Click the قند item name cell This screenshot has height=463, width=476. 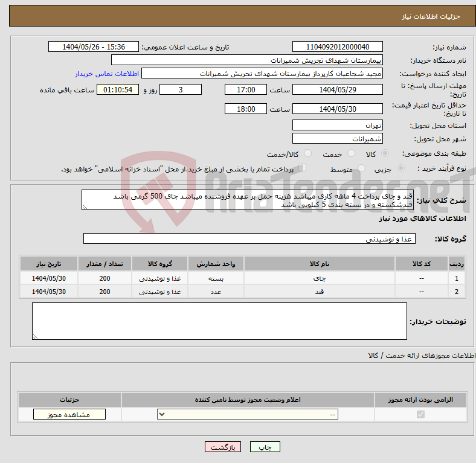pyautogui.click(x=320, y=292)
